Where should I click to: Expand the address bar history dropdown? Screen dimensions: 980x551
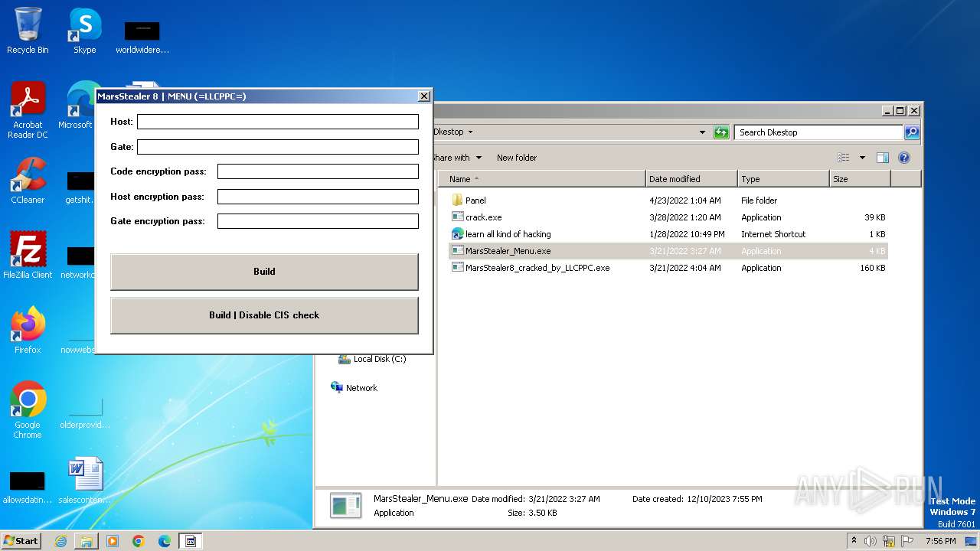click(702, 132)
